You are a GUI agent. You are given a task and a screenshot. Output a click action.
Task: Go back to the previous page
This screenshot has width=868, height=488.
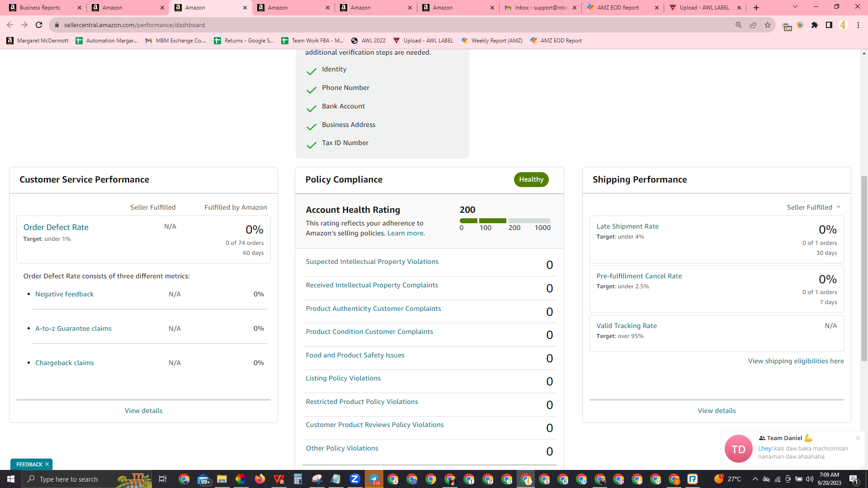click(x=10, y=25)
